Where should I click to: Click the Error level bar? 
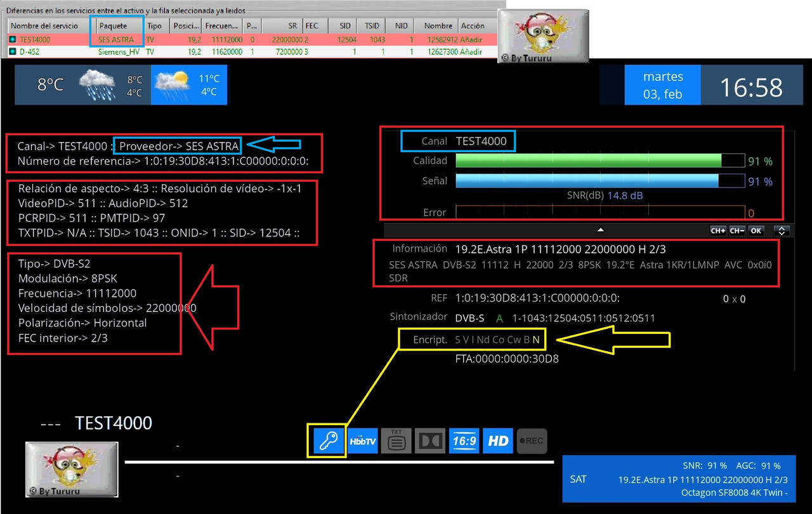point(600,213)
